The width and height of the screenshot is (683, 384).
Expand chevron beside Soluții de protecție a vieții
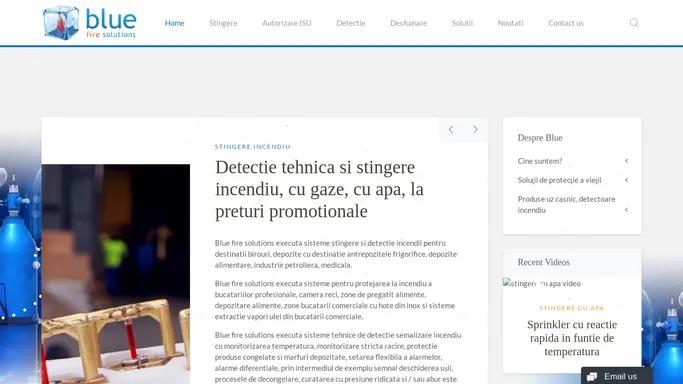[626, 180]
